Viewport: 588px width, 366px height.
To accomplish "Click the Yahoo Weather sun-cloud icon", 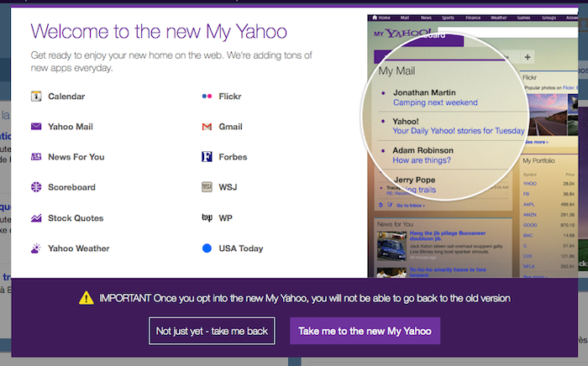I will (x=36, y=248).
